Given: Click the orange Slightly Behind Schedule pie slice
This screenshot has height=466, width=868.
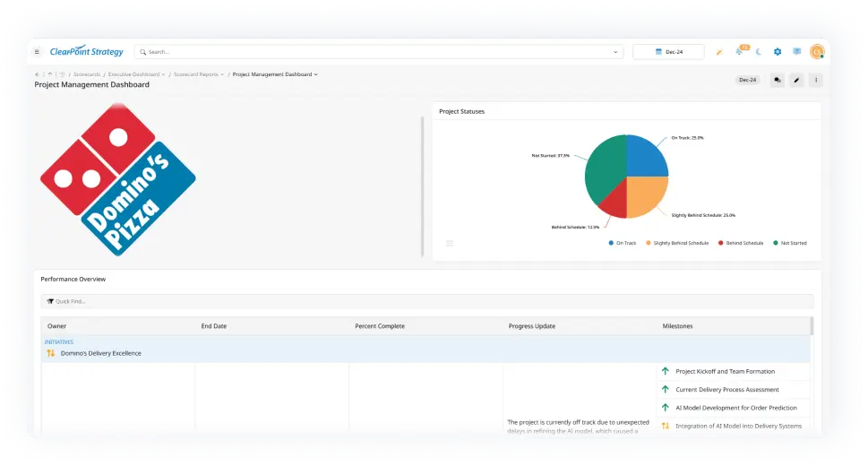Looking at the screenshot, I should click(645, 194).
